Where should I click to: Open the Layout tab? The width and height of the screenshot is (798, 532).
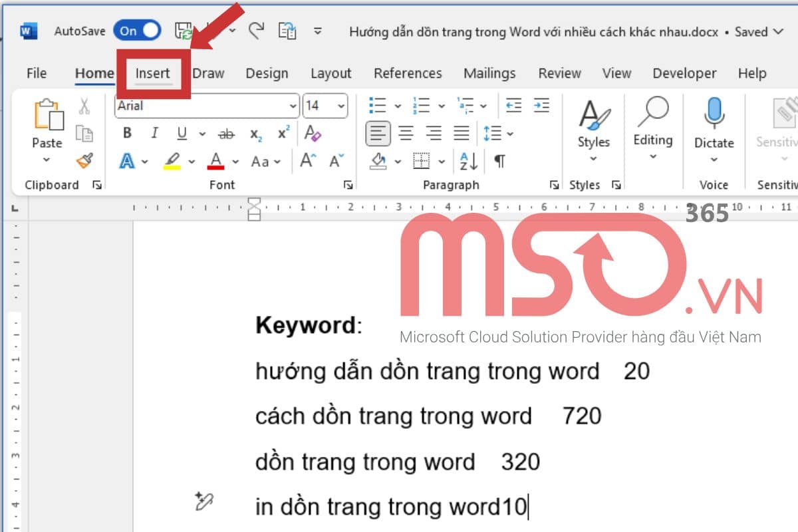coord(331,73)
